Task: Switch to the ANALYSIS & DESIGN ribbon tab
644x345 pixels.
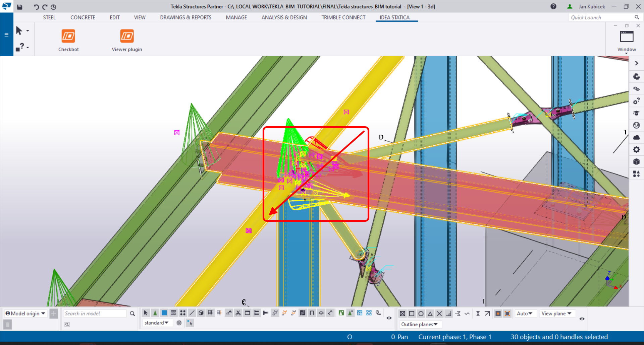Action: tap(284, 17)
